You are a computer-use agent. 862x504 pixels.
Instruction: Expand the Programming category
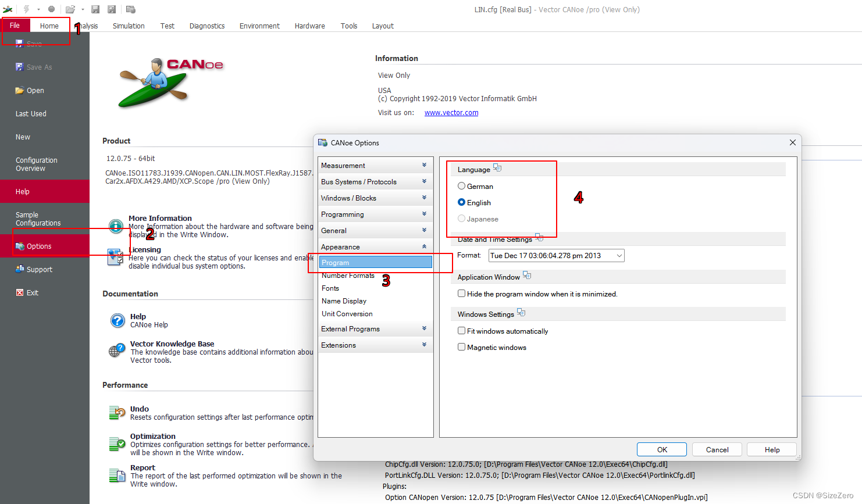coord(376,214)
